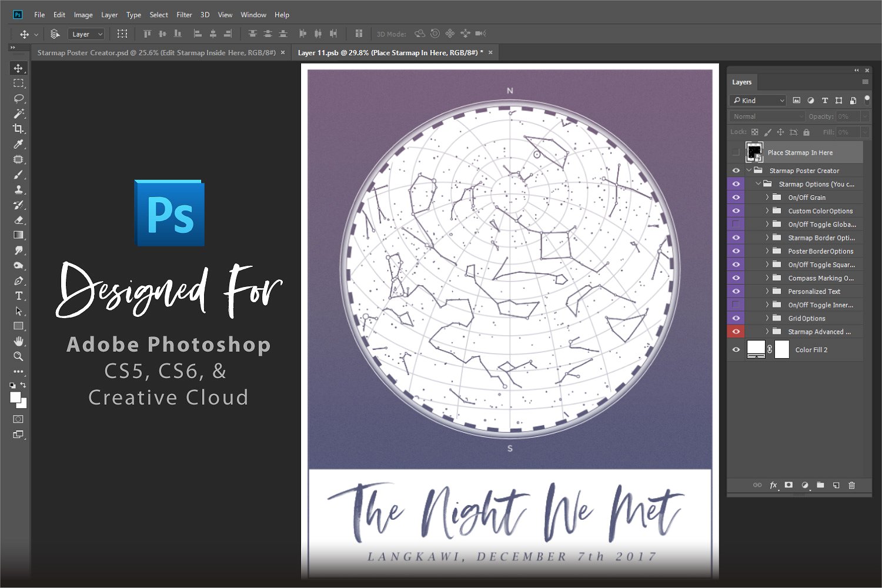
Task: Click the foreground color swatch
Action: (15, 397)
